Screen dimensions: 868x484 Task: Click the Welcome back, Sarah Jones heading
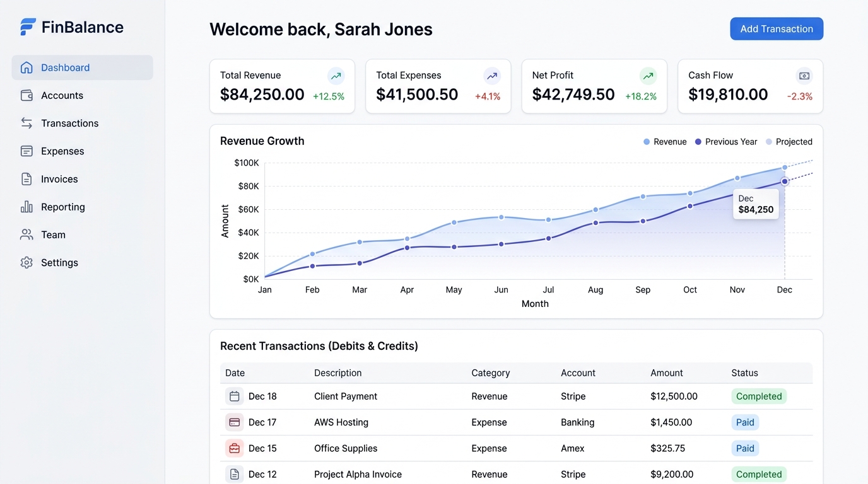(321, 30)
